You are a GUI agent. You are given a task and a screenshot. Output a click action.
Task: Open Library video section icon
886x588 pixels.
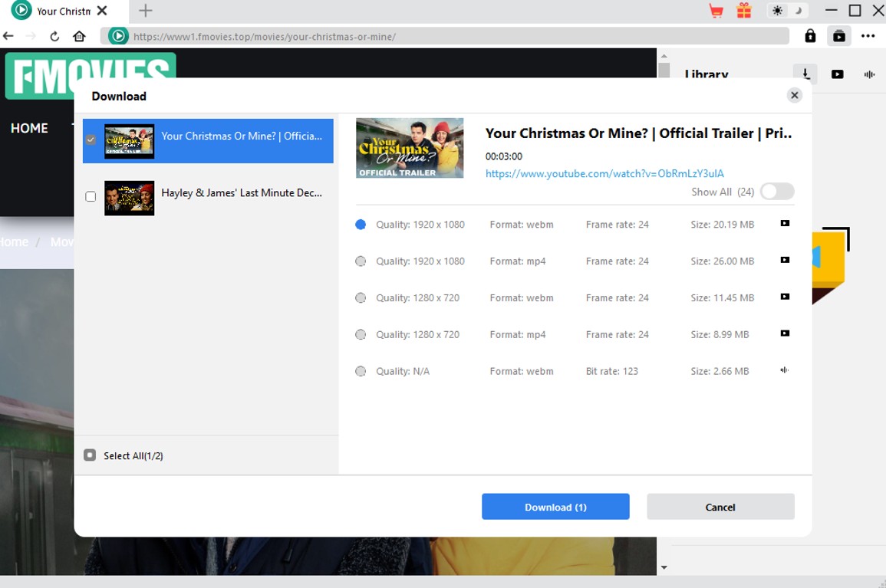(837, 74)
